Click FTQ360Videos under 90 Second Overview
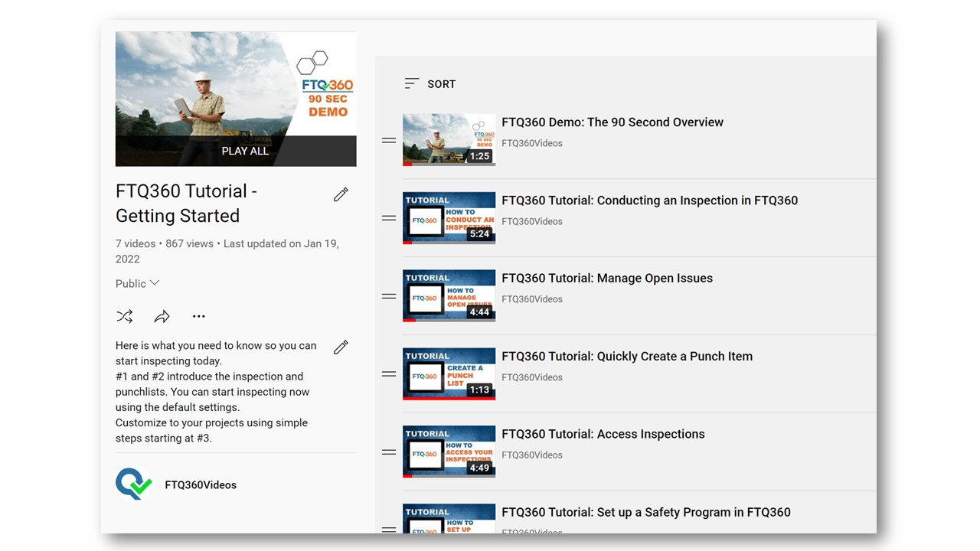980x551 pixels. coord(532,143)
